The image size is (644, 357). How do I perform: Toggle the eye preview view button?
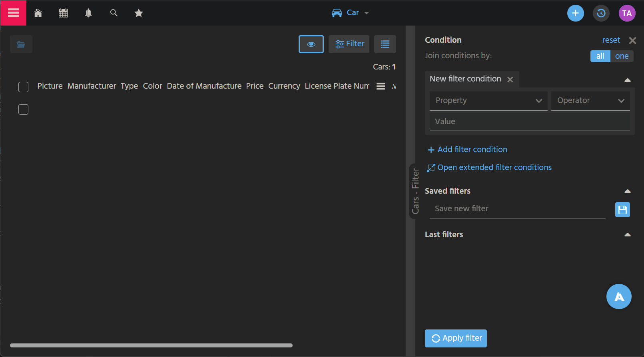coord(311,44)
